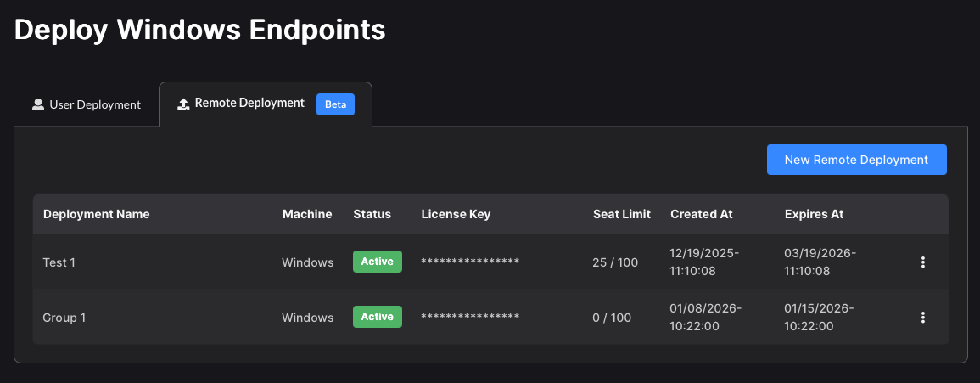Click the Seat Limit column header
The height and width of the screenshot is (383, 980).
[621, 214]
